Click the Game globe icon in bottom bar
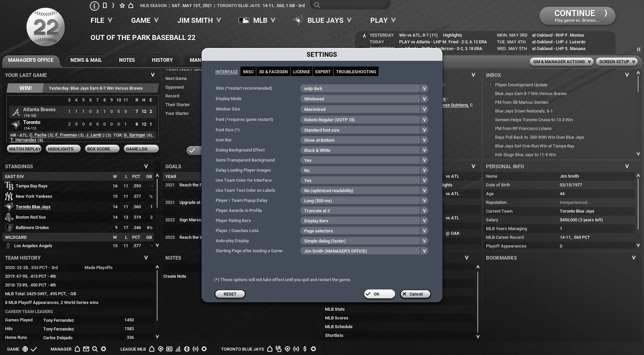The width and height of the screenshot is (644, 355). [25, 349]
